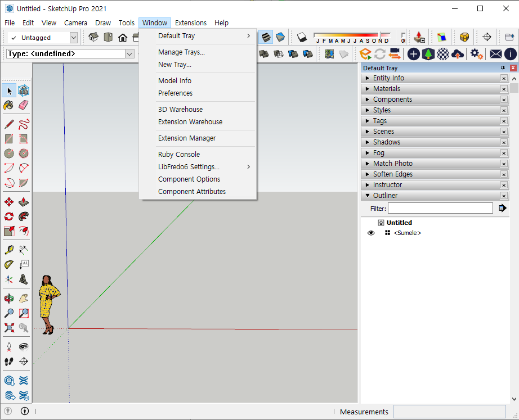Choose Model Info from Window menu

(x=198, y=81)
